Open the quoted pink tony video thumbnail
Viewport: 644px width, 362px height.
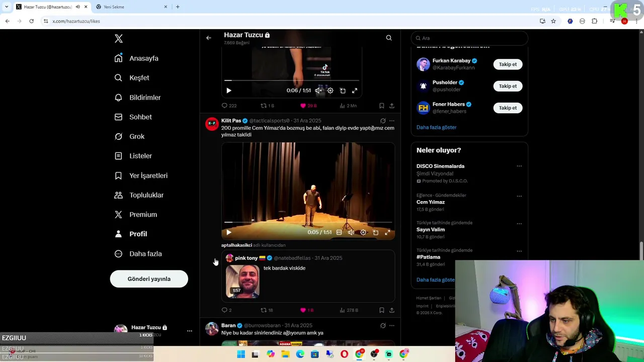[243, 282]
